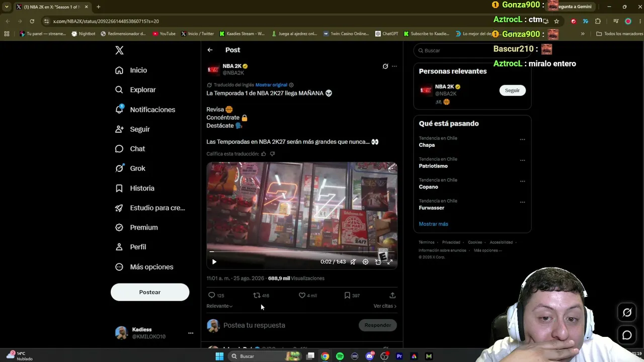Open Ver citas link
This screenshot has height=362, width=644.
[x=385, y=306]
